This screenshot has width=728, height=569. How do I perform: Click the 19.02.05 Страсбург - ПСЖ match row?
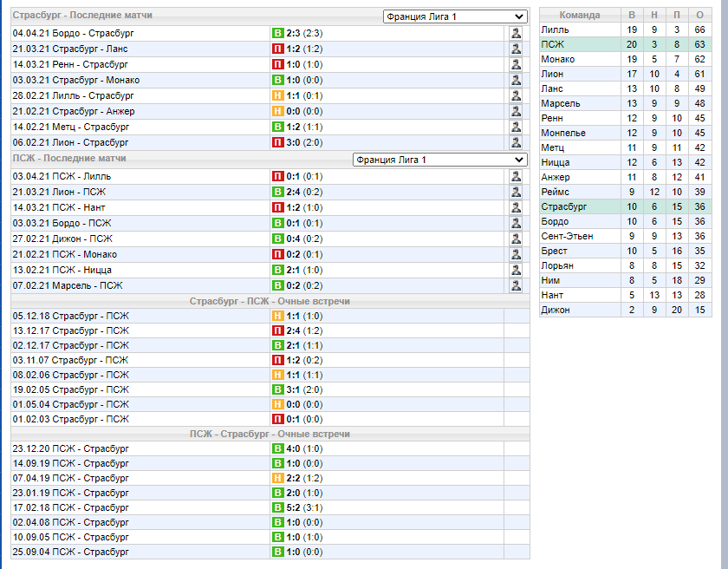point(270,389)
